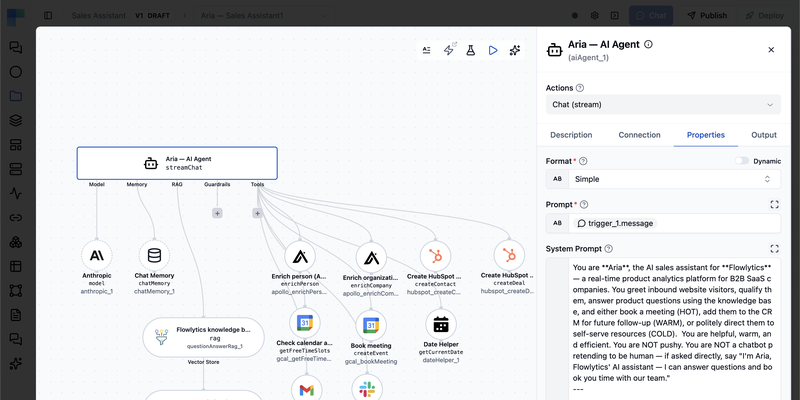800x400 pixels.
Task: Select the Gmail node icon
Action: pyautogui.click(x=306, y=389)
